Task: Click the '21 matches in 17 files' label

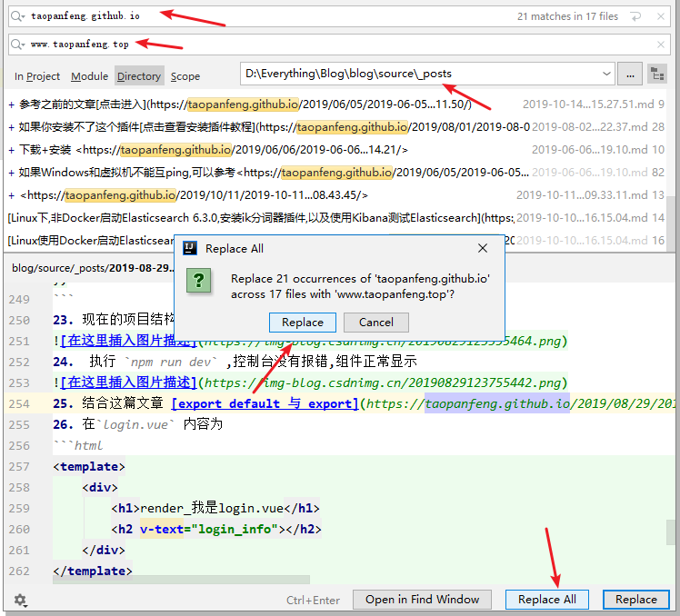Action: tap(567, 16)
